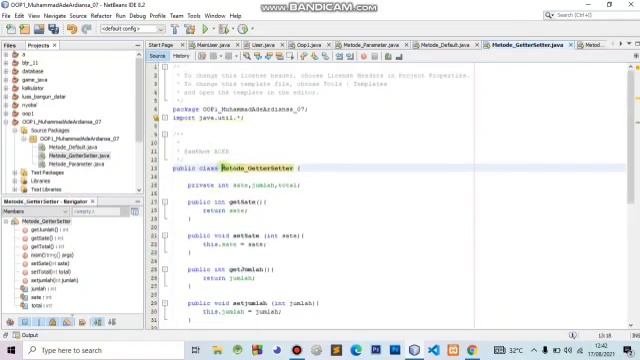Viewport: 640px width, 360px height.
Task: Click the Source view button
Action: [x=157, y=56]
